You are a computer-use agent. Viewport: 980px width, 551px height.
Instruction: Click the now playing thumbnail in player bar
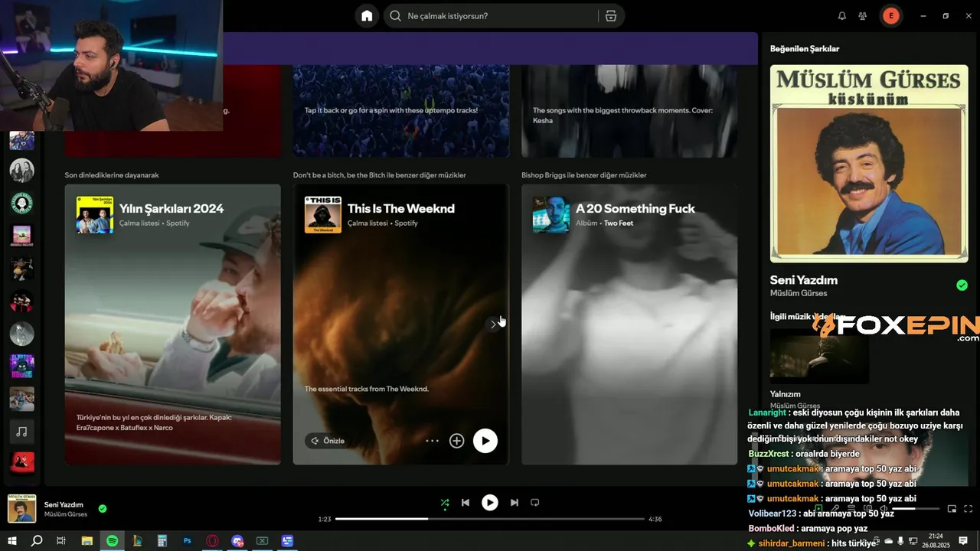(21, 508)
